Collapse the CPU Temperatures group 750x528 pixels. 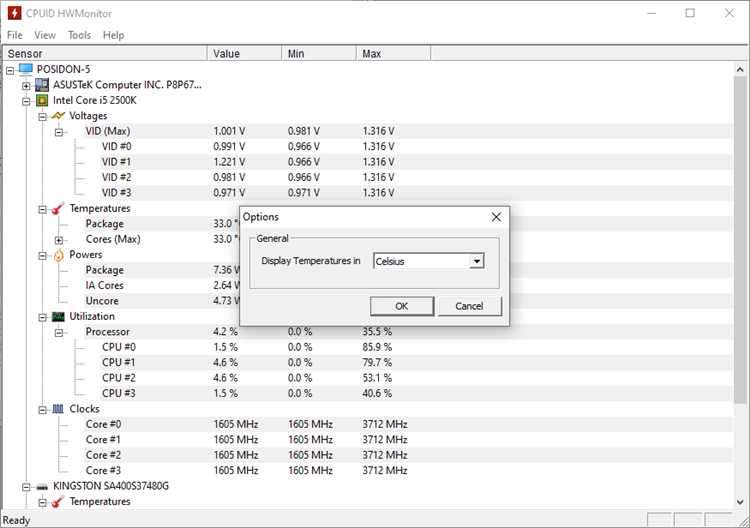point(43,209)
